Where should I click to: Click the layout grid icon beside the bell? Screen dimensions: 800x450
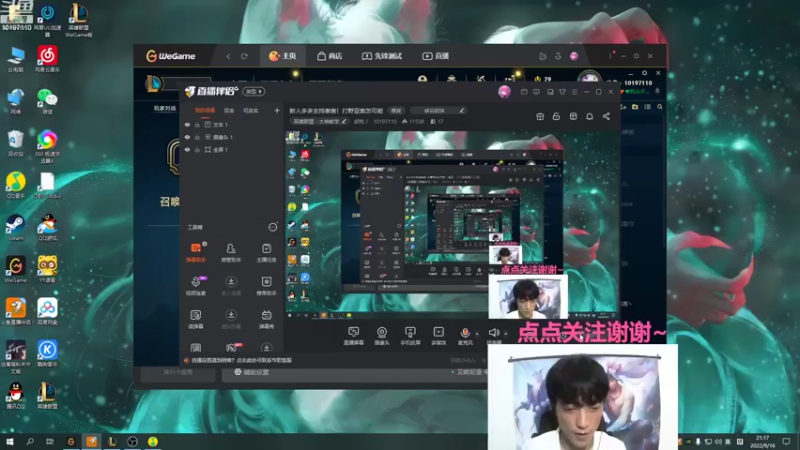(x=573, y=116)
